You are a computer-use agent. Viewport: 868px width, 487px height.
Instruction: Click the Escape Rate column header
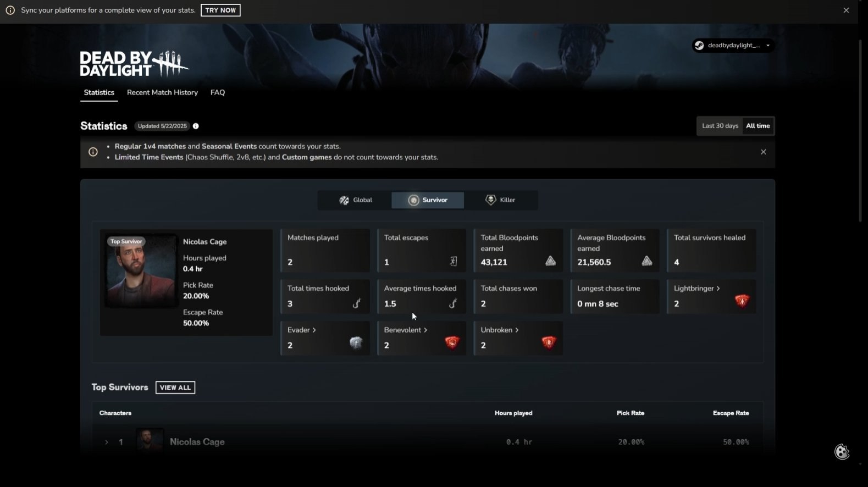731,413
